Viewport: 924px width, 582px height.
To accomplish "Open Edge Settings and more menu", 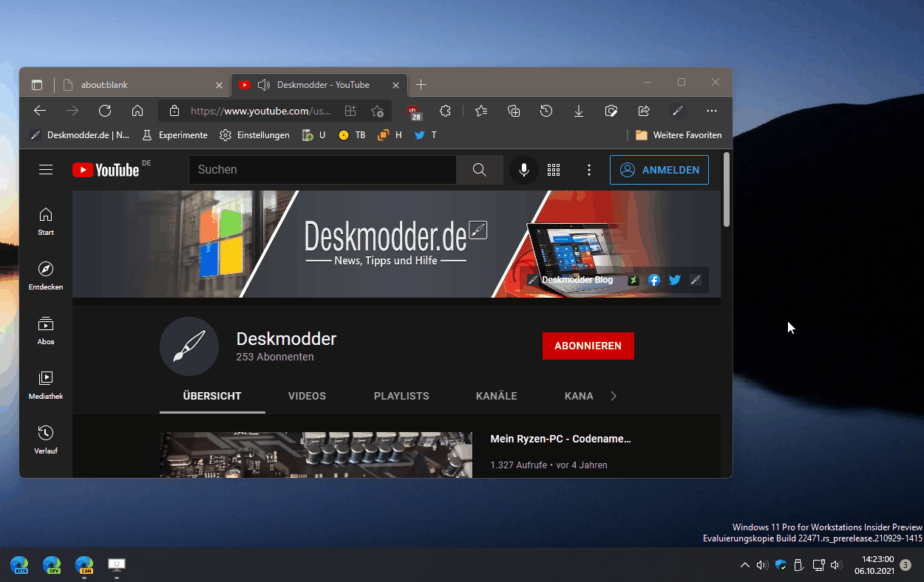I will [x=712, y=111].
